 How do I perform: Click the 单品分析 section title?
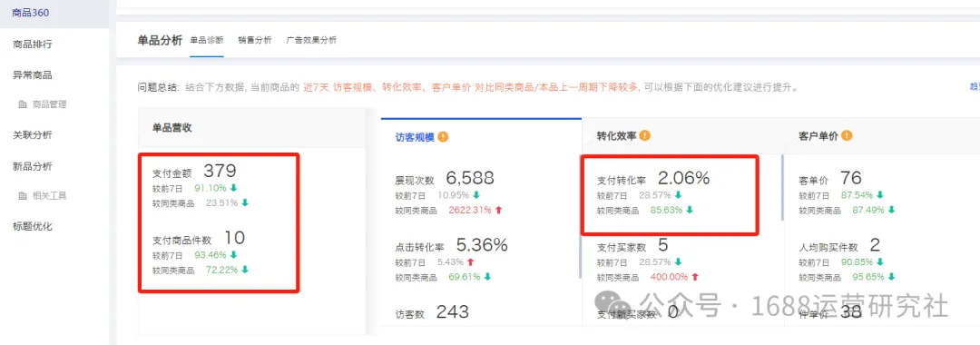coord(160,40)
